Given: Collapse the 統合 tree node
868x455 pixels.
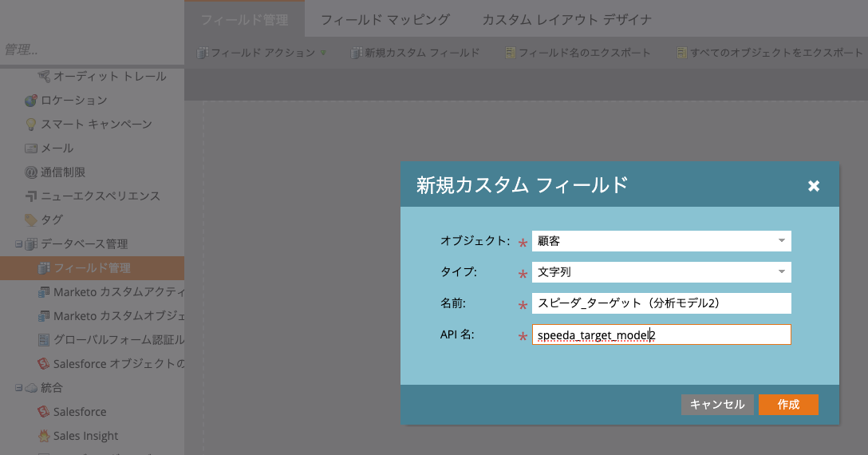Looking at the screenshot, I should pos(18,388).
